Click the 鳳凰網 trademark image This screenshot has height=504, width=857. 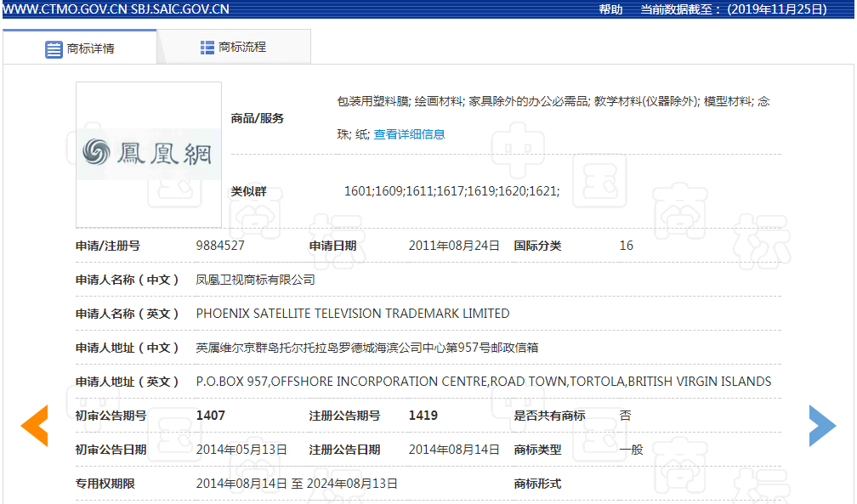(149, 154)
